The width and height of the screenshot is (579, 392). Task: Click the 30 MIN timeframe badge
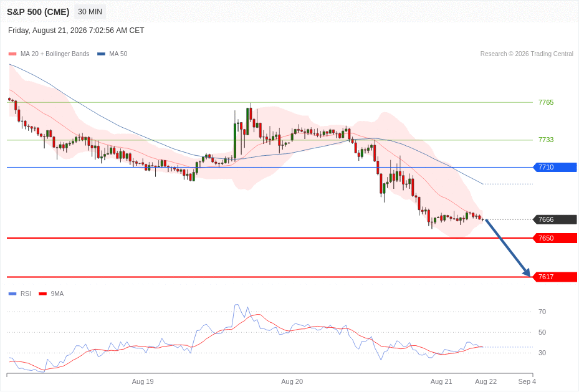coord(90,12)
